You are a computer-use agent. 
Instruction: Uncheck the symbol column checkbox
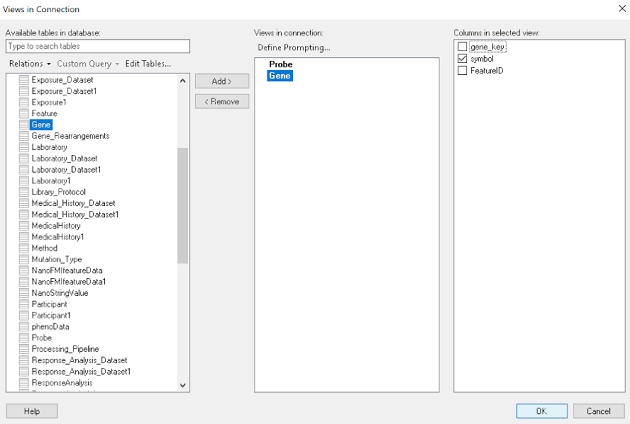(462, 59)
